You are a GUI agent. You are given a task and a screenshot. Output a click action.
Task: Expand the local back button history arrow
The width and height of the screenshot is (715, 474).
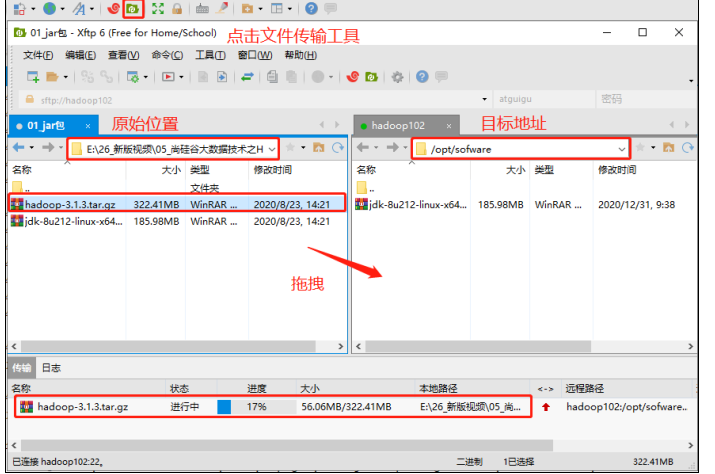tap(31, 147)
